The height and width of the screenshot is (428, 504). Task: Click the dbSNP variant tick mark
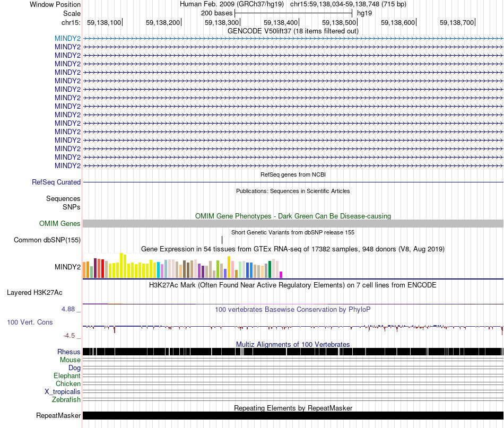[x=222, y=240]
